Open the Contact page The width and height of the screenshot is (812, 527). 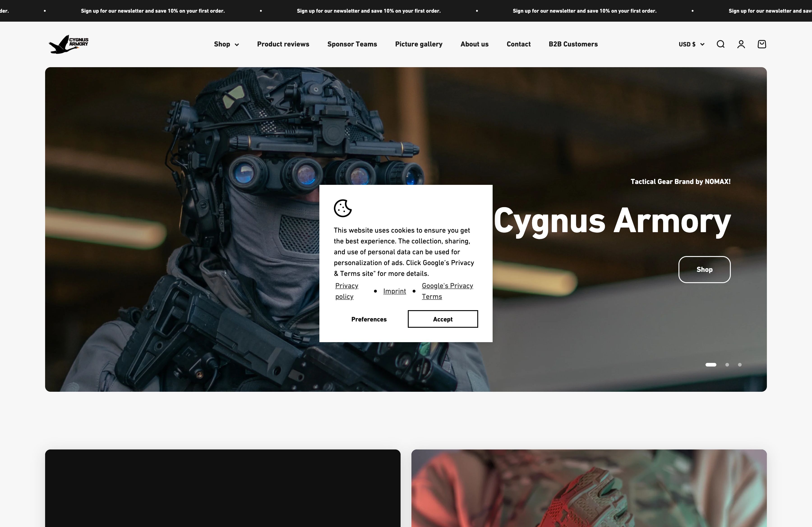518,44
